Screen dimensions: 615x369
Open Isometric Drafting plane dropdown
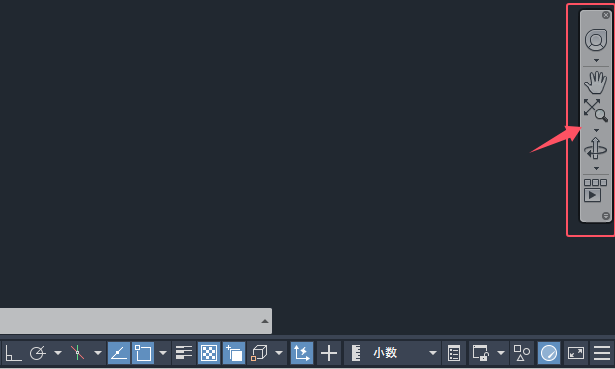click(x=98, y=353)
